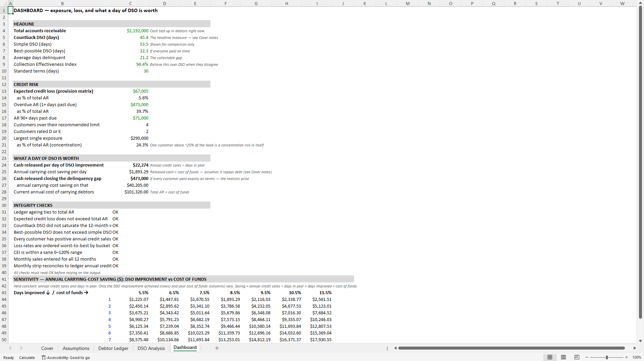Viewport: 644px width, 361px height.
Task: Click the sheet tab options dots
Action: pos(387,348)
